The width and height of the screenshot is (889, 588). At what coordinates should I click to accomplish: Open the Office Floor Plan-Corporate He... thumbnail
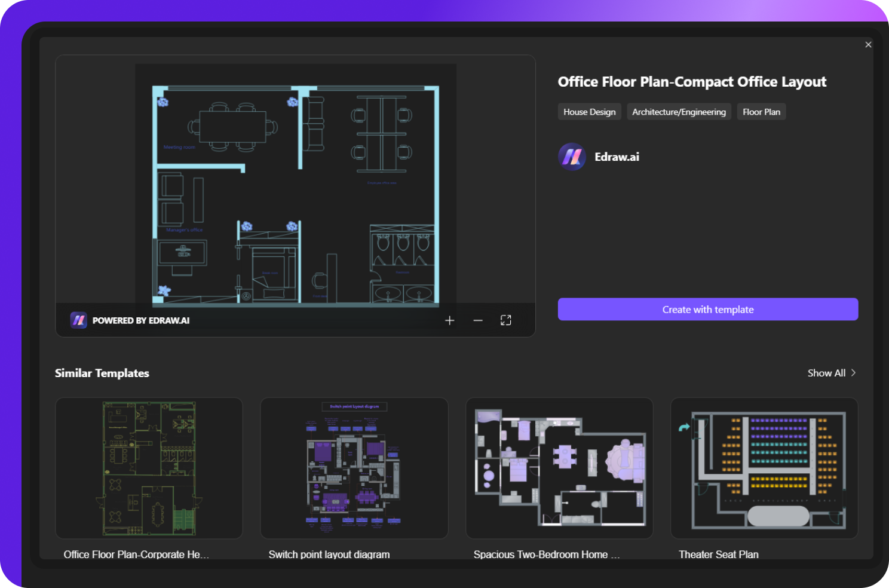pos(148,468)
